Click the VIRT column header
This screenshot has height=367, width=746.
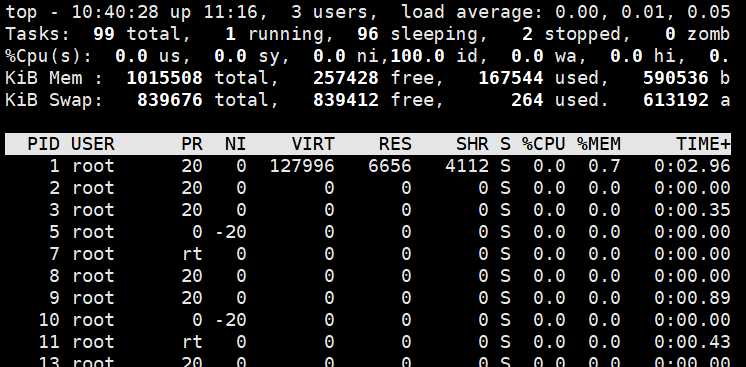coord(313,144)
